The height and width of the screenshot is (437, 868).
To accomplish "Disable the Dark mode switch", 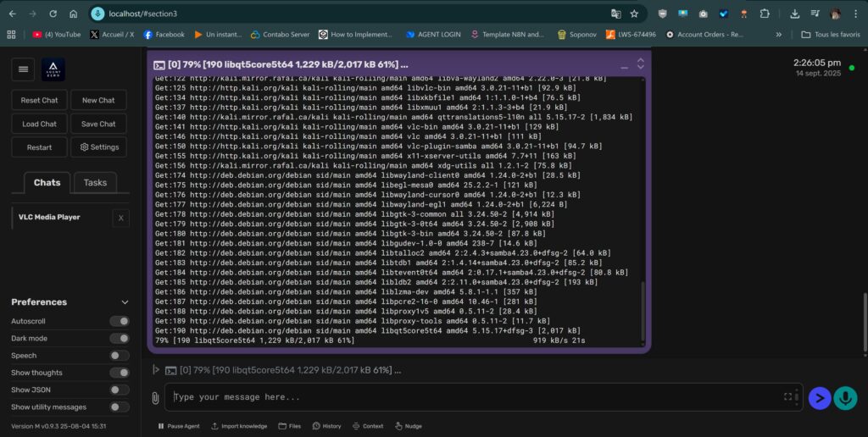I will [x=120, y=339].
